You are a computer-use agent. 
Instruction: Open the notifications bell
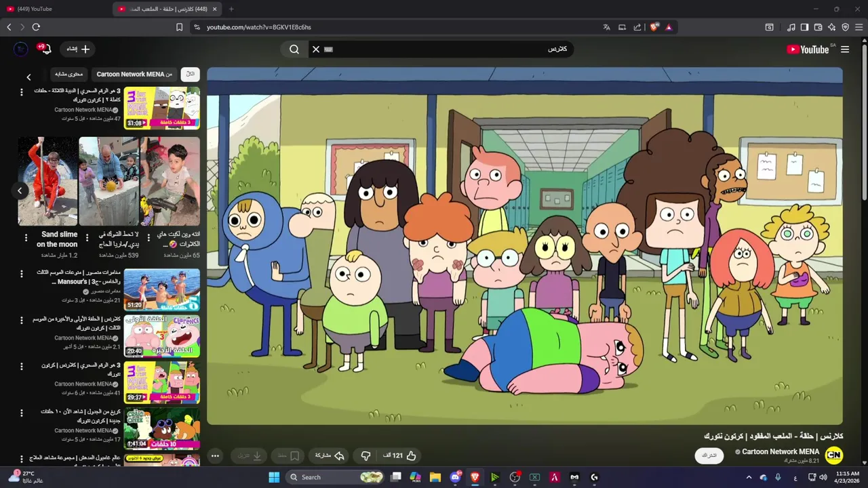(x=46, y=49)
